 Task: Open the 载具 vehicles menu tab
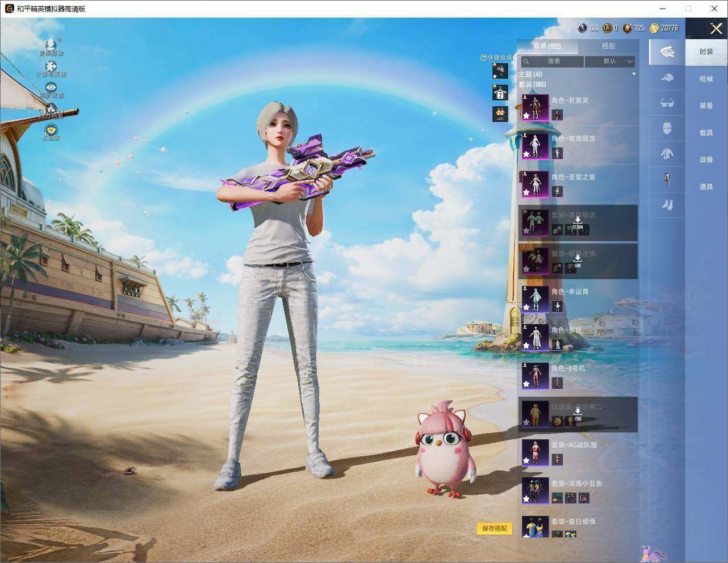706,132
